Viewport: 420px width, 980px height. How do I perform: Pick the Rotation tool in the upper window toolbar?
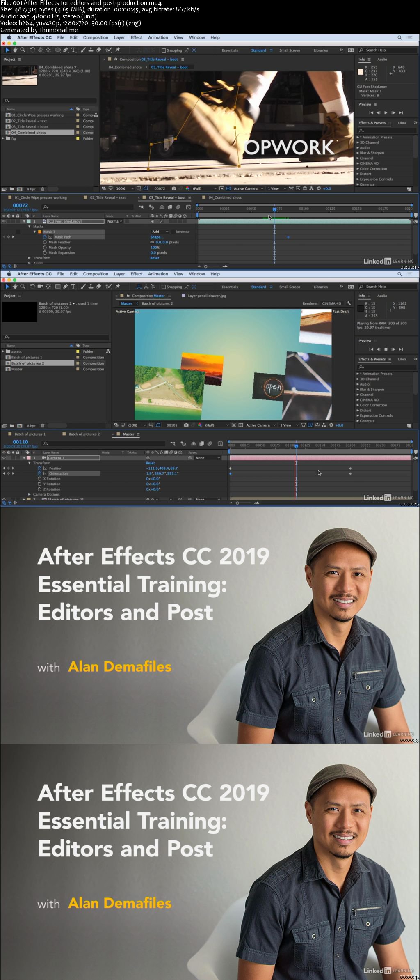tap(32, 50)
